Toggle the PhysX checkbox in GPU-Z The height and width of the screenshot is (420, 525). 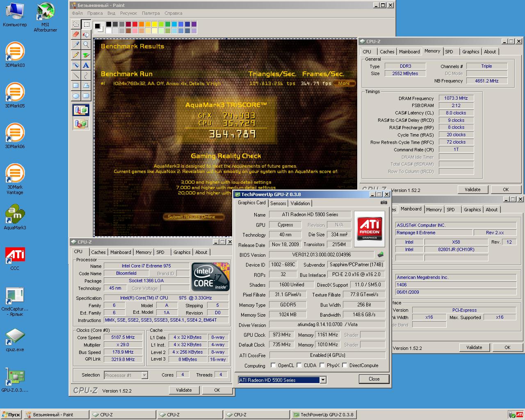click(322, 365)
